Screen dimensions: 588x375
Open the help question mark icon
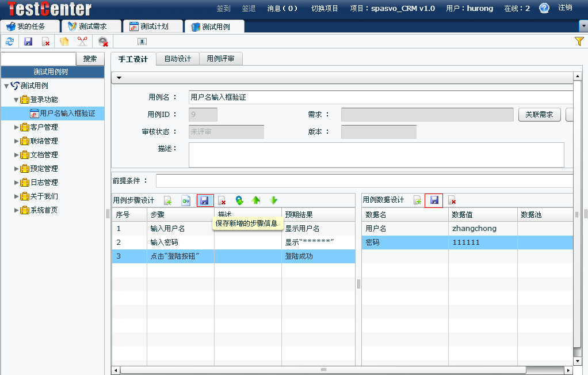[544, 8]
